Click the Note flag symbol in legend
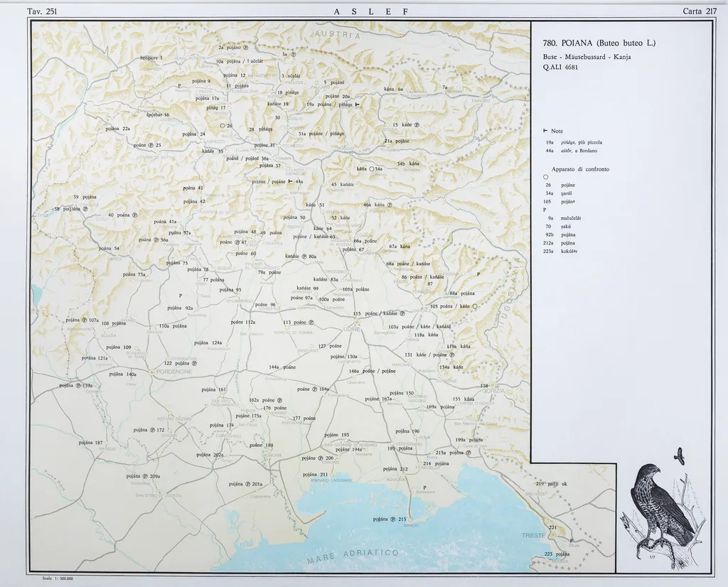728x587 pixels. coord(545,131)
